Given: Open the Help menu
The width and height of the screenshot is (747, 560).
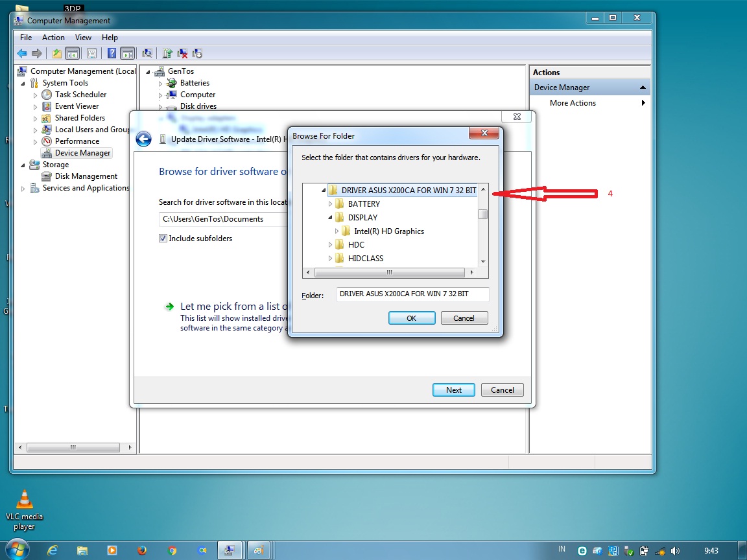Looking at the screenshot, I should pos(110,38).
